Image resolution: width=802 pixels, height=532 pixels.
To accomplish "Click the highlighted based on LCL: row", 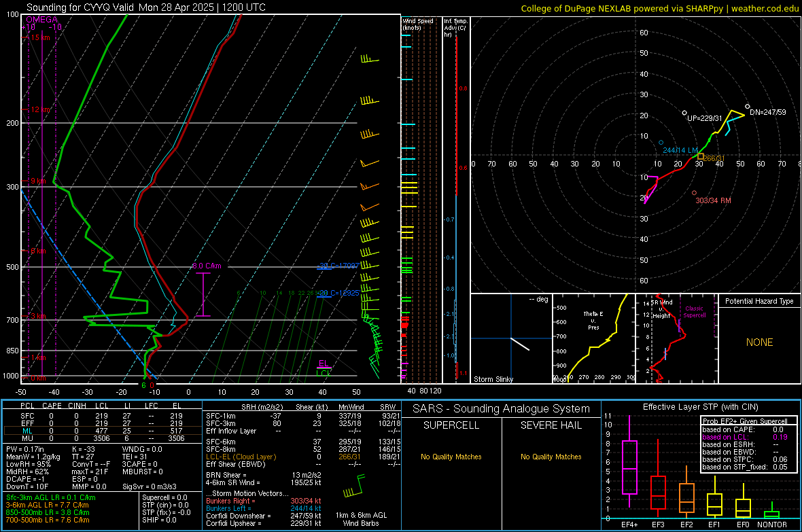I will coord(745,437).
